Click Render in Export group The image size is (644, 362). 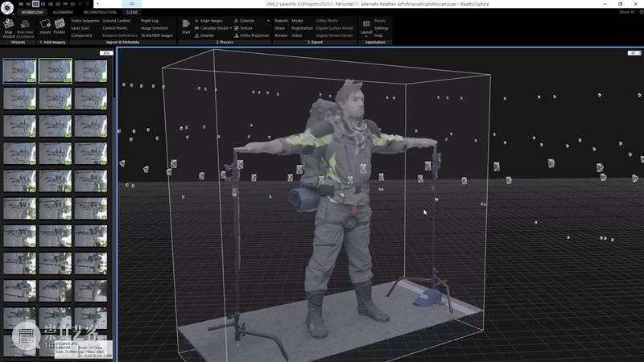pos(281,35)
